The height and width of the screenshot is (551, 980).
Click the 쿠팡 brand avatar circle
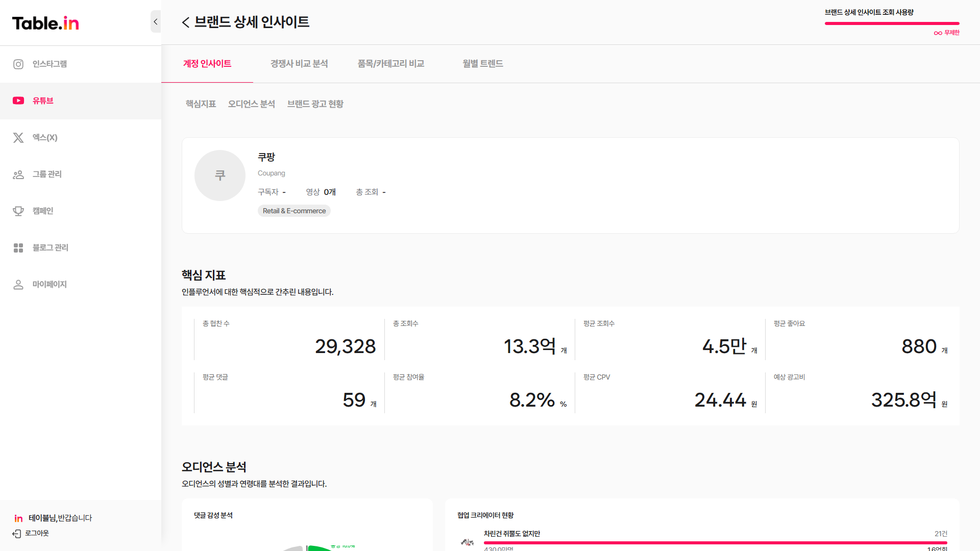[220, 176]
